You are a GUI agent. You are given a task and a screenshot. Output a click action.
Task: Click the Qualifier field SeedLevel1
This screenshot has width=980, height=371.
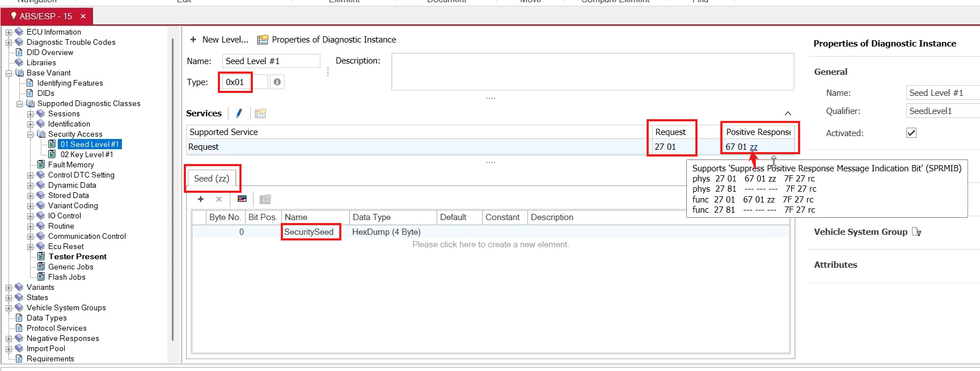pyautogui.click(x=943, y=111)
